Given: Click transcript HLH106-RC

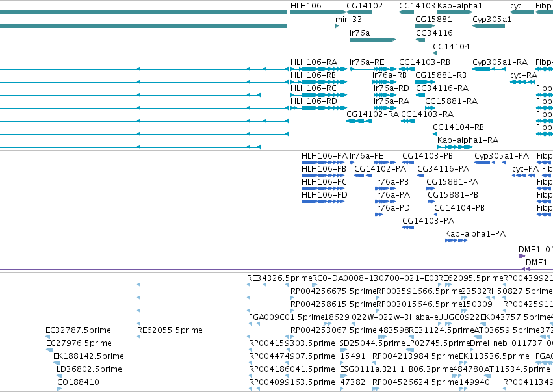Looking at the screenshot, I should pos(313,88).
